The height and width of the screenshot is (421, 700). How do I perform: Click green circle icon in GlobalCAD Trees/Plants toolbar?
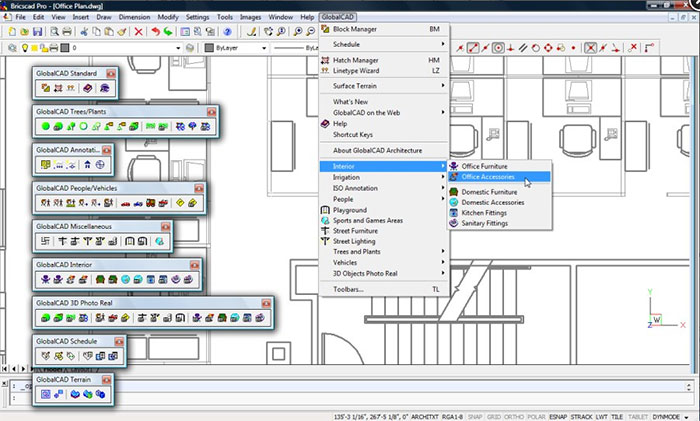coord(46,126)
